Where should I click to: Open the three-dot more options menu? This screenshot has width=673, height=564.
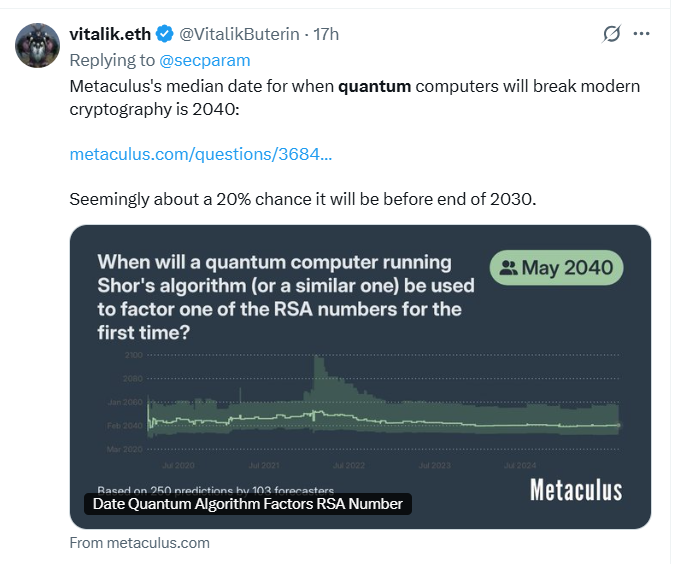pyautogui.click(x=641, y=33)
